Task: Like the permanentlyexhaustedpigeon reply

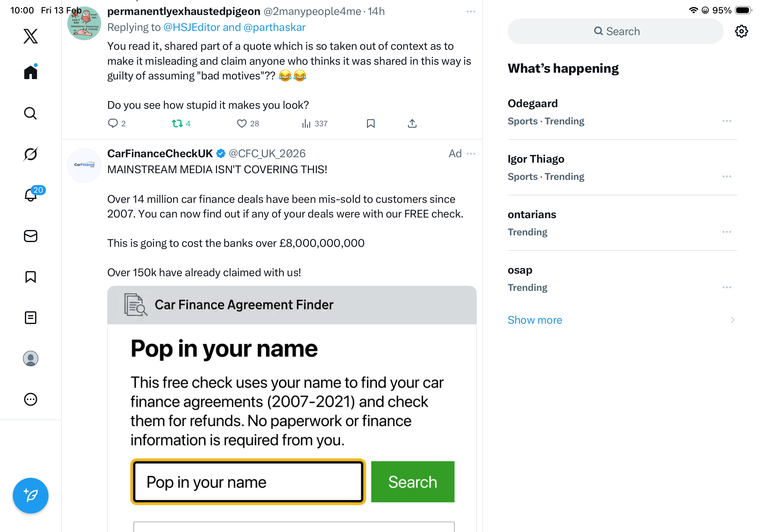Action: click(242, 124)
